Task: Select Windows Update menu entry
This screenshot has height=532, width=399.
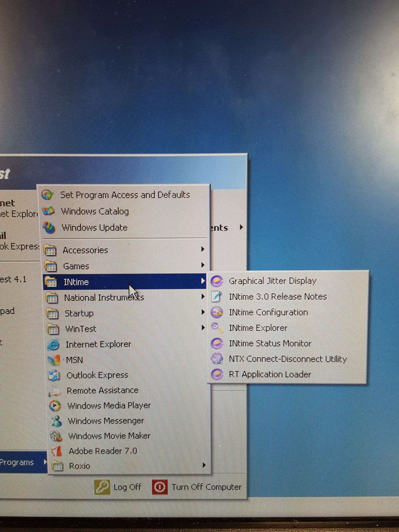Action: pyautogui.click(x=95, y=228)
